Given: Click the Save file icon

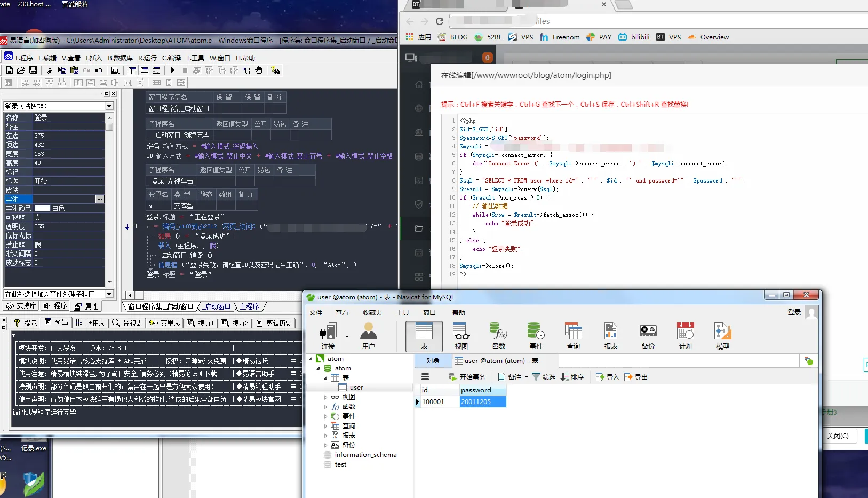Looking at the screenshot, I should 33,70.
